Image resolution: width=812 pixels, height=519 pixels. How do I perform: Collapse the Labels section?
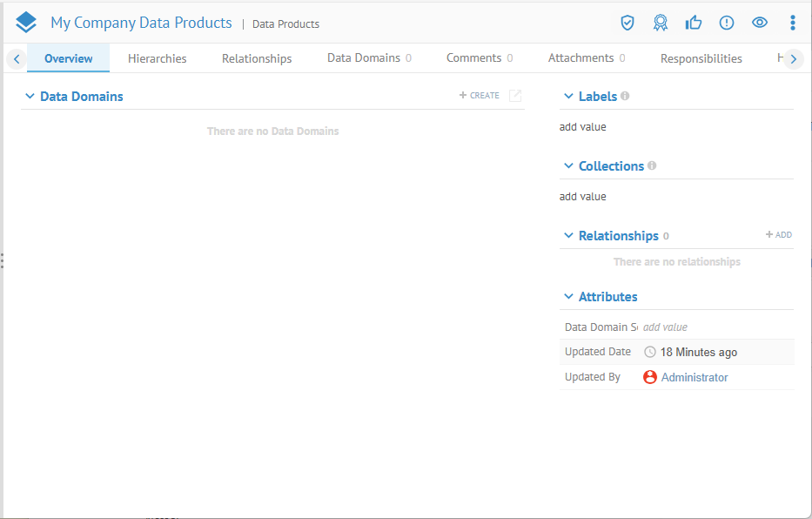point(569,97)
